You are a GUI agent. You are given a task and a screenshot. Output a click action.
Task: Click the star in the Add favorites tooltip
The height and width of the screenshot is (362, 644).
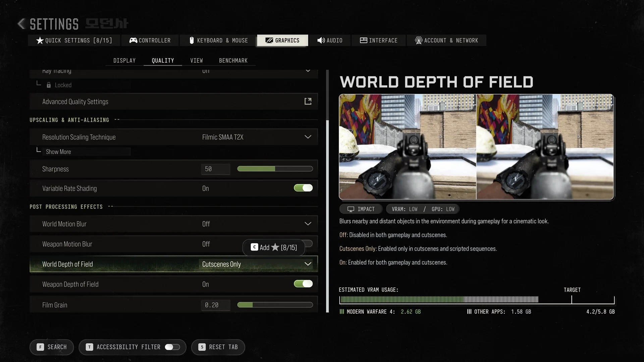pyautogui.click(x=275, y=247)
